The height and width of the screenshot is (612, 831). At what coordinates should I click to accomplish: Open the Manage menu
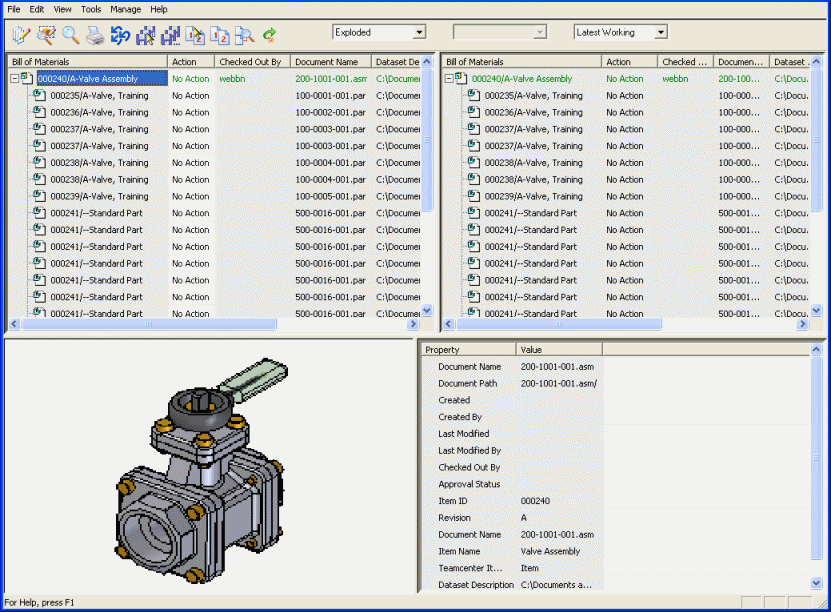tap(125, 9)
